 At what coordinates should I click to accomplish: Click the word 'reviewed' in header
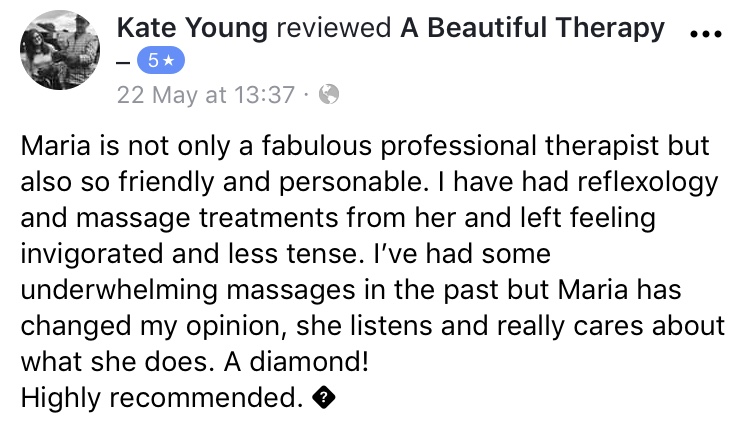coord(334,29)
